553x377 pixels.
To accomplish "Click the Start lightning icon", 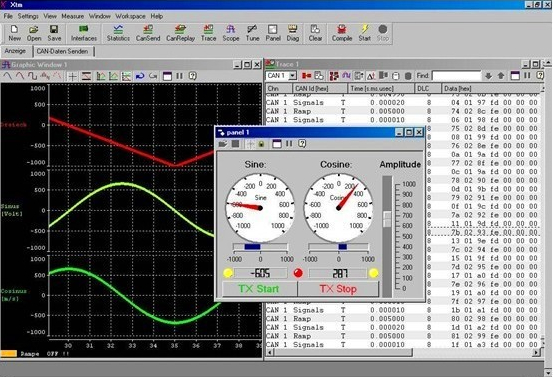I will (x=364, y=33).
